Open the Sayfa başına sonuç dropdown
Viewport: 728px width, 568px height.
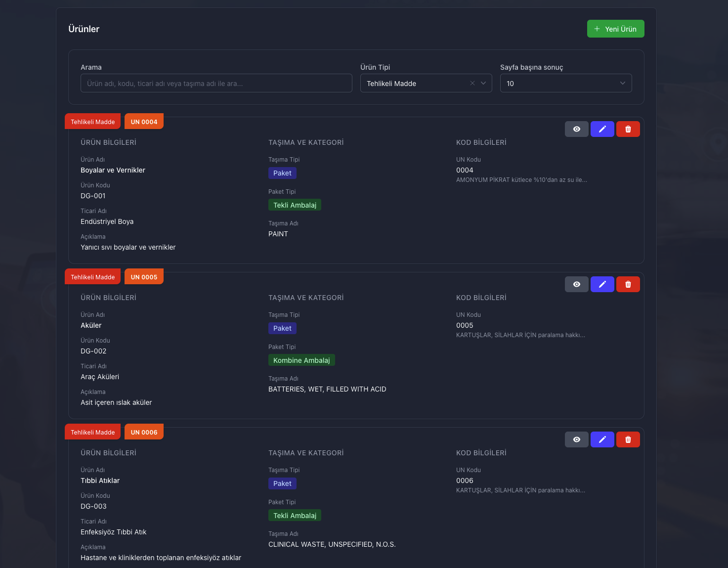coord(565,84)
